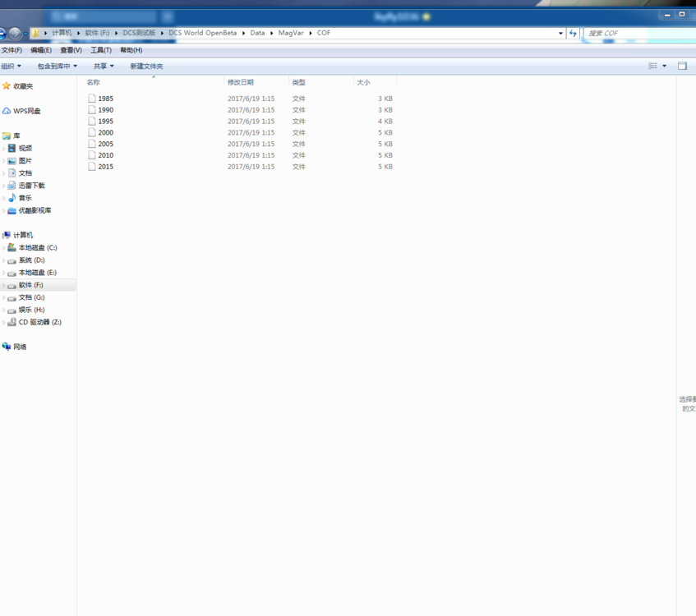This screenshot has height=616, width=696.
Task: Open the 查看(V) menu
Action: (x=71, y=50)
